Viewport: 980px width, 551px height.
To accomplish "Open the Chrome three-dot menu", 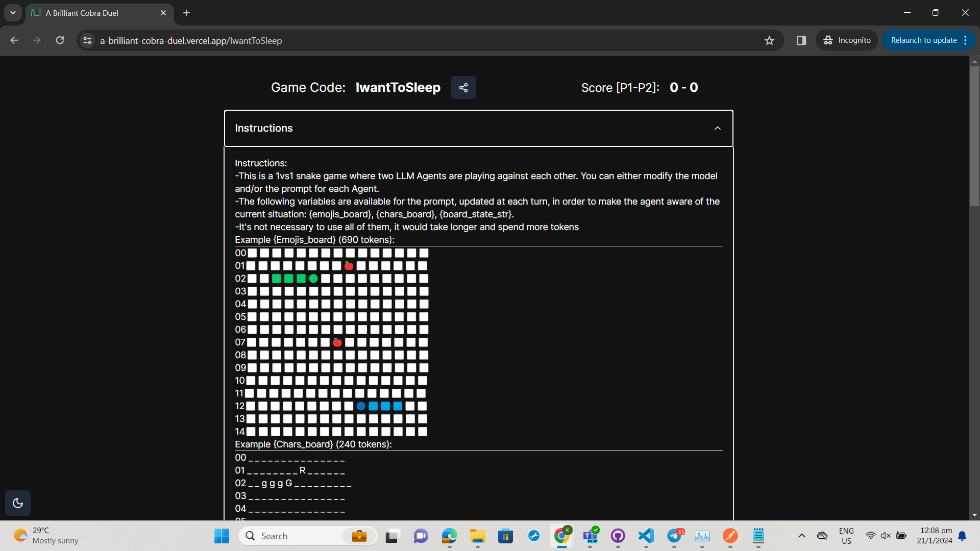I will [x=965, y=40].
